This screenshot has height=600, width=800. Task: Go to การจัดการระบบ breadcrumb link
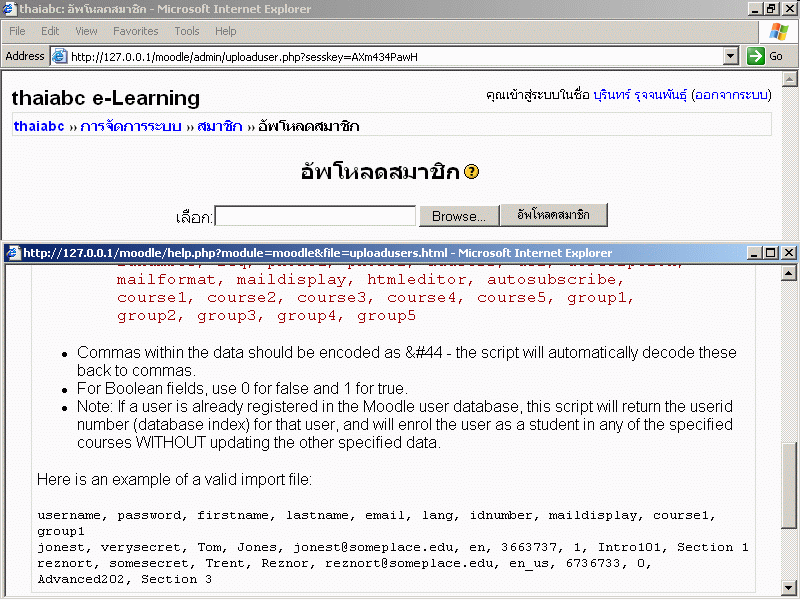[x=130, y=126]
